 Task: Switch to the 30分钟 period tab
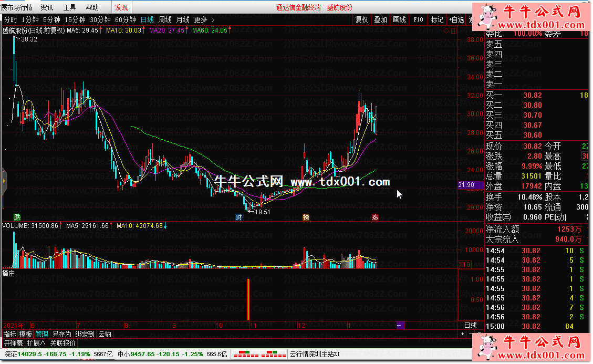point(100,19)
